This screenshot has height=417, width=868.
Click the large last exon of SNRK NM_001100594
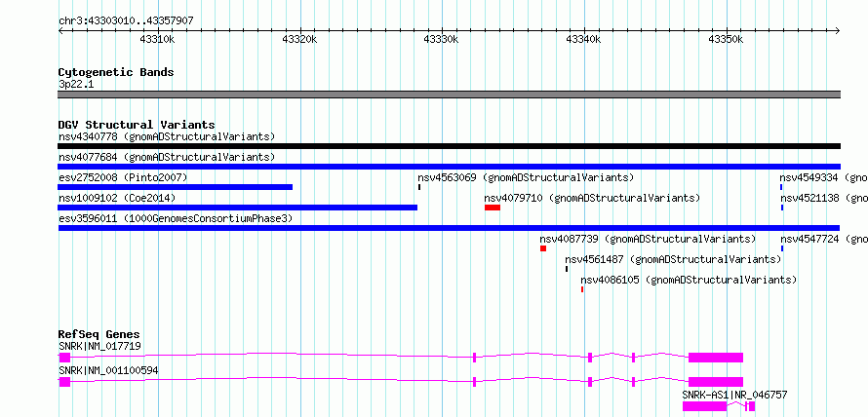click(716, 382)
